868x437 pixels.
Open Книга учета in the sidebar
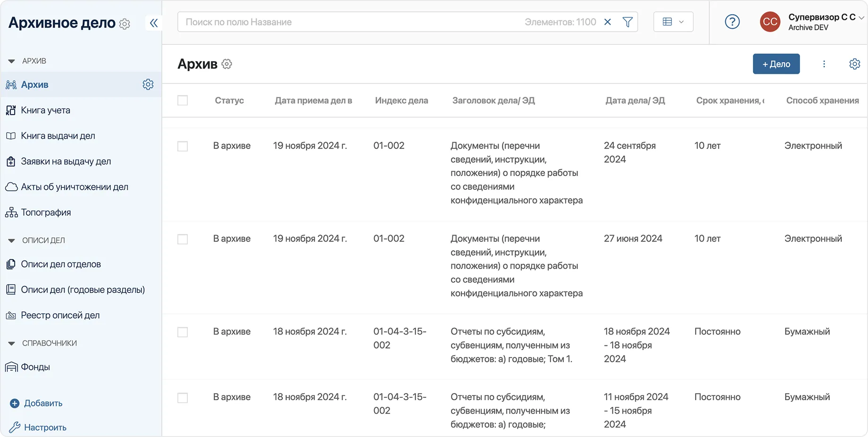tap(45, 110)
